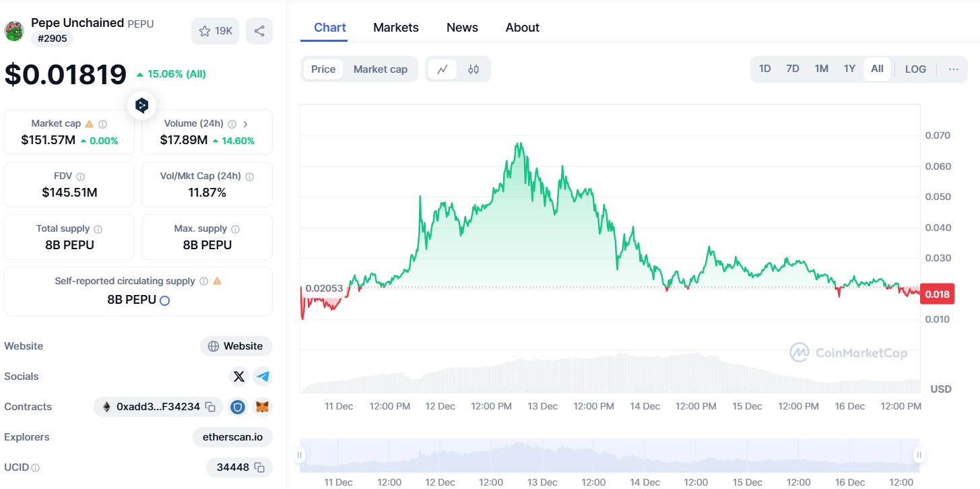Click the blue hexagon badge below price

[x=141, y=105]
